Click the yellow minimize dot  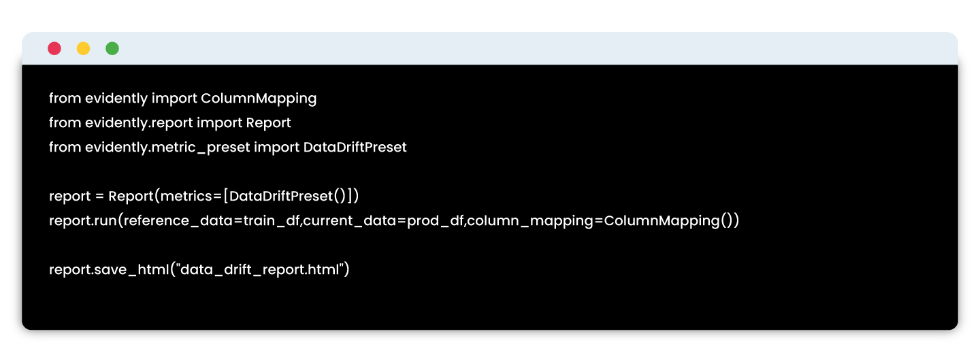coord(83,48)
